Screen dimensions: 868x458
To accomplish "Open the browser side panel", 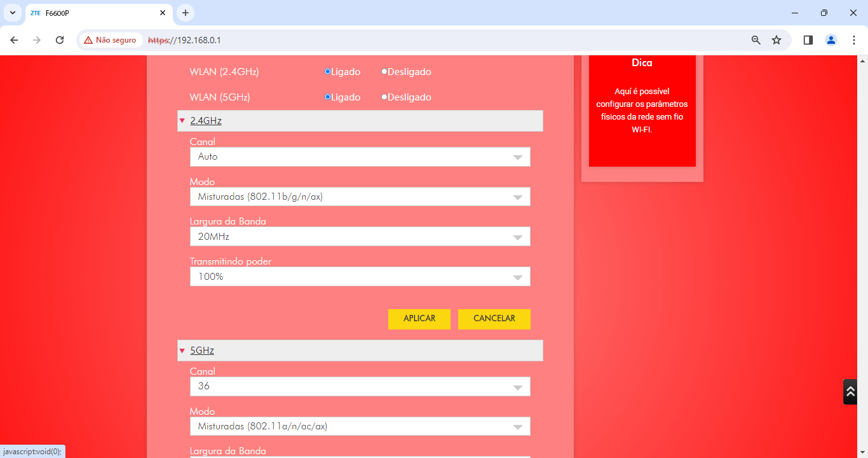I will pyautogui.click(x=808, y=40).
